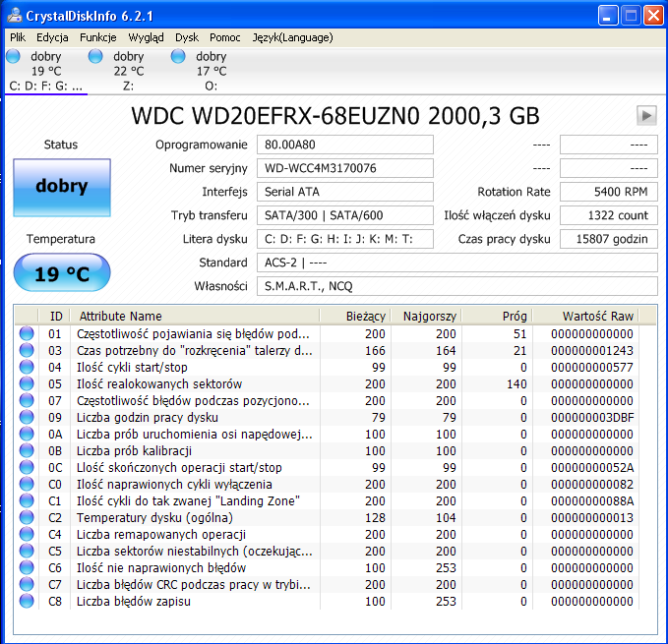Click status orb of attribute 0C

[27, 467]
